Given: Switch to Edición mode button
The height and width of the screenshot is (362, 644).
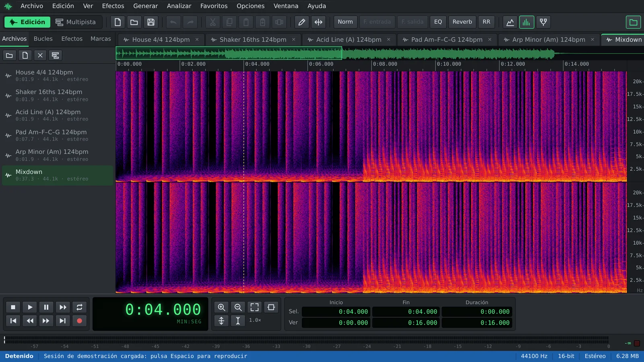Looking at the screenshot, I should [x=27, y=22].
